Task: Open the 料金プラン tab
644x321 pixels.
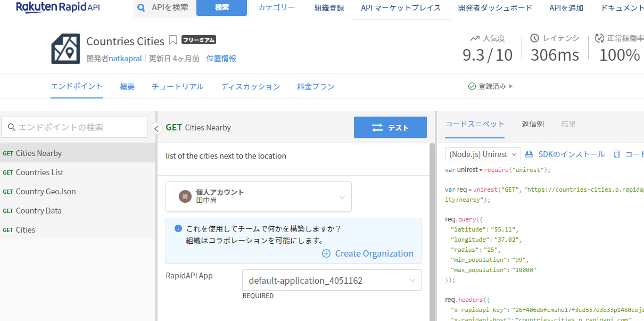Action: click(x=316, y=86)
